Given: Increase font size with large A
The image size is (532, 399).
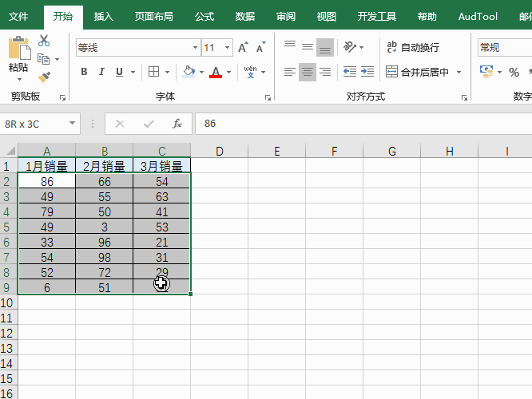Looking at the screenshot, I should 243,47.
